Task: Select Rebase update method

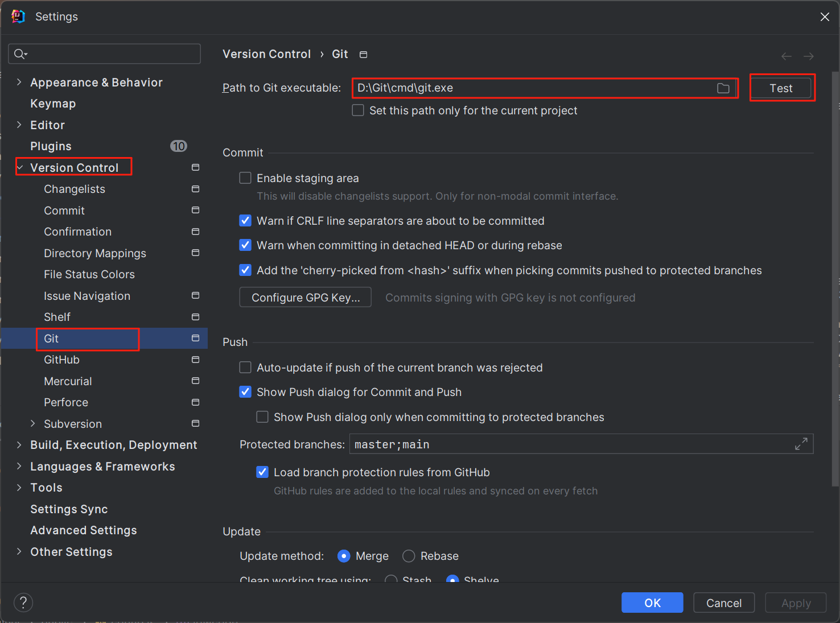Action: click(x=409, y=556)
